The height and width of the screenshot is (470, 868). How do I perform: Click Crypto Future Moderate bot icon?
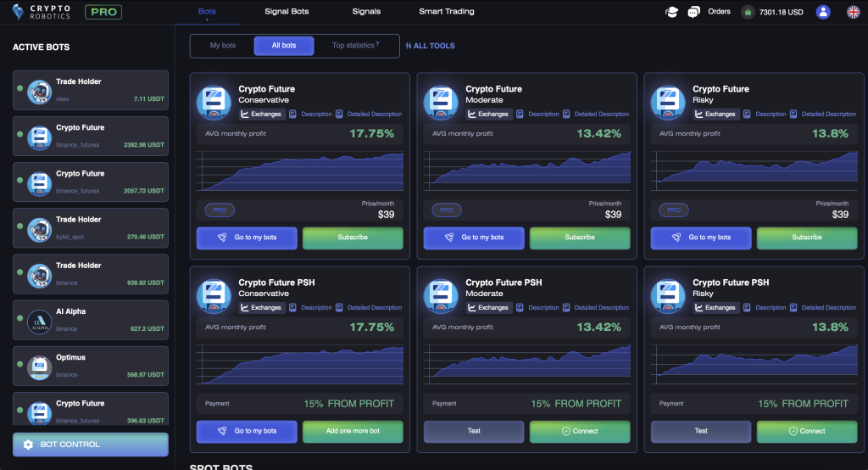pos(441,103)
